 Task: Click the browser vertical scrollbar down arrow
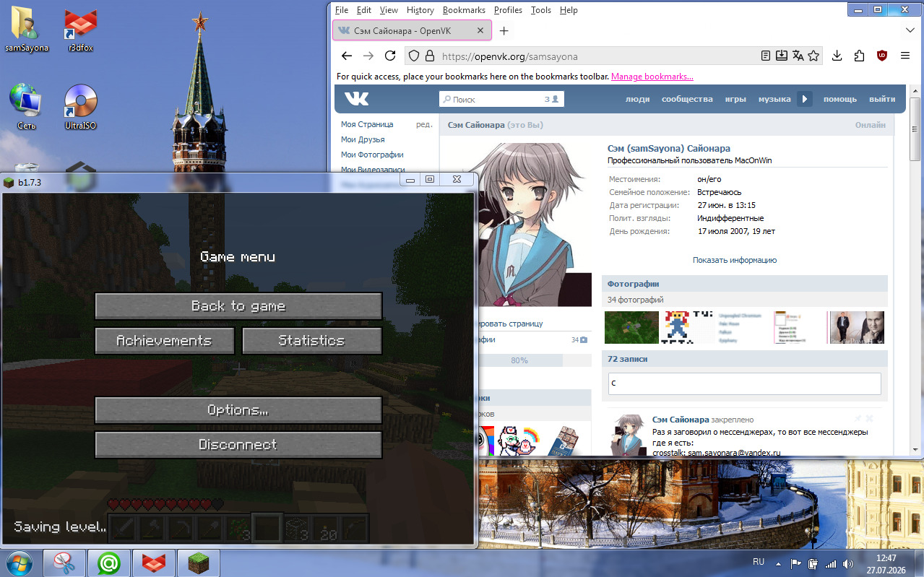(x=915, y=451)
